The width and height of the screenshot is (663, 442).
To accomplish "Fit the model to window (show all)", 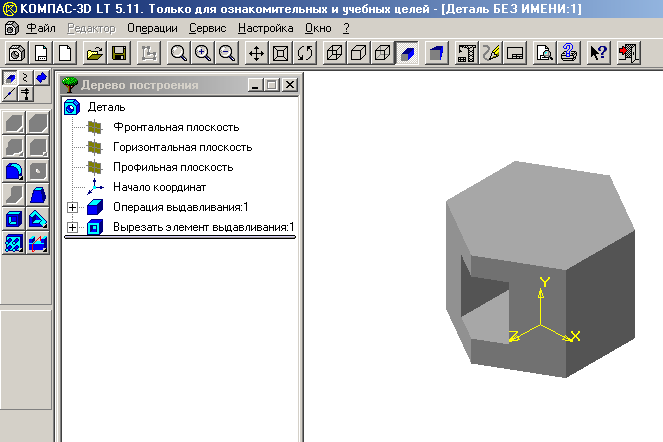I will [x=280, y=53].
